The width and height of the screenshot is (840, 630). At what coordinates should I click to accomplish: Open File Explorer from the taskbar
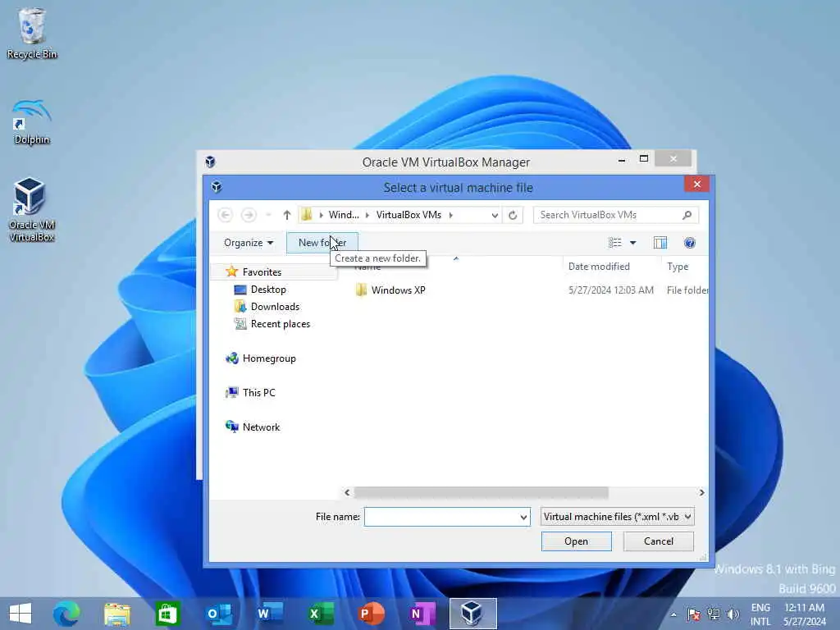pos(116,614)
